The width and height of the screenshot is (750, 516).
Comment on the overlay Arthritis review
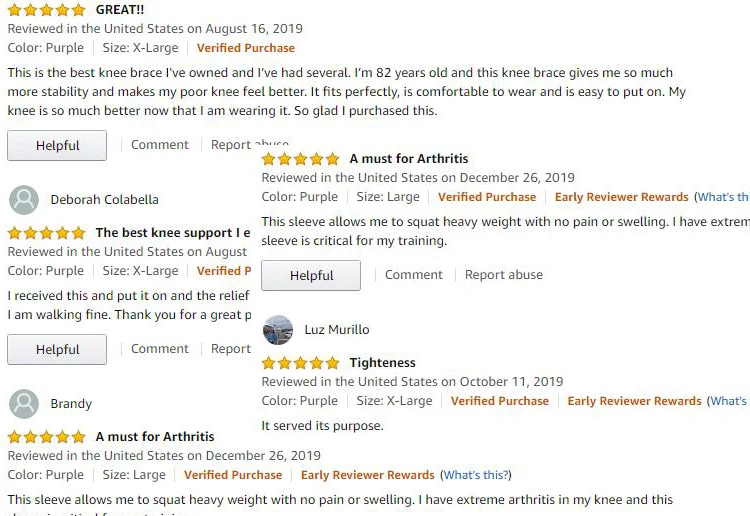[413, 275]
